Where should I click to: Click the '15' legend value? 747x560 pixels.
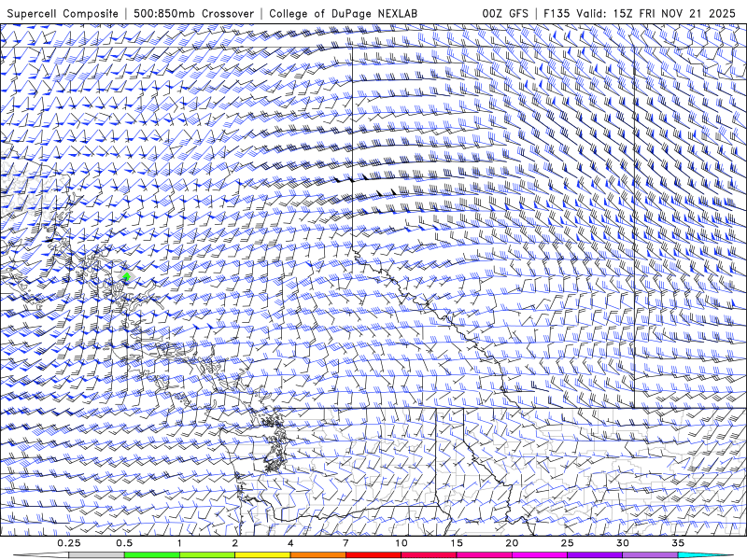[x=457, y=543]
